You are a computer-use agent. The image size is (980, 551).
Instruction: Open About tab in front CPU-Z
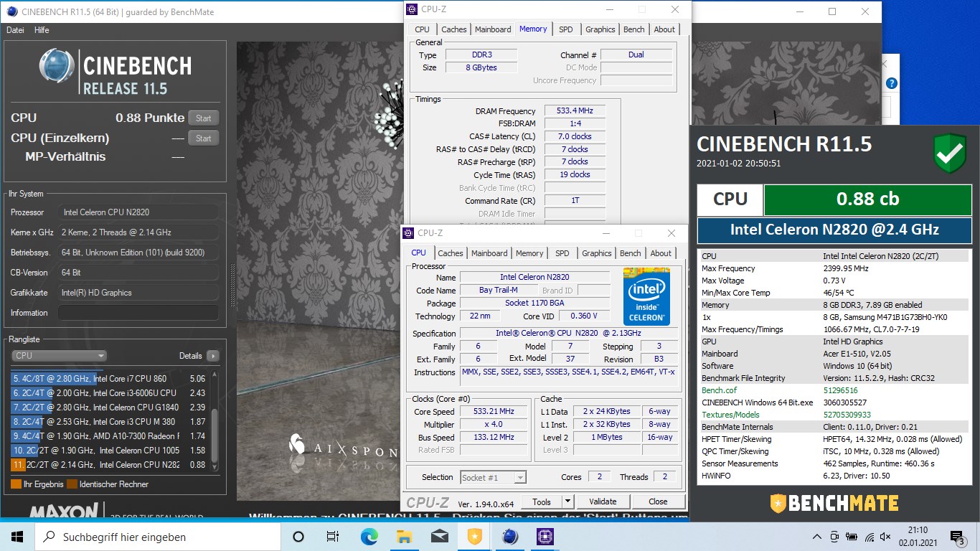coord(661,253)
